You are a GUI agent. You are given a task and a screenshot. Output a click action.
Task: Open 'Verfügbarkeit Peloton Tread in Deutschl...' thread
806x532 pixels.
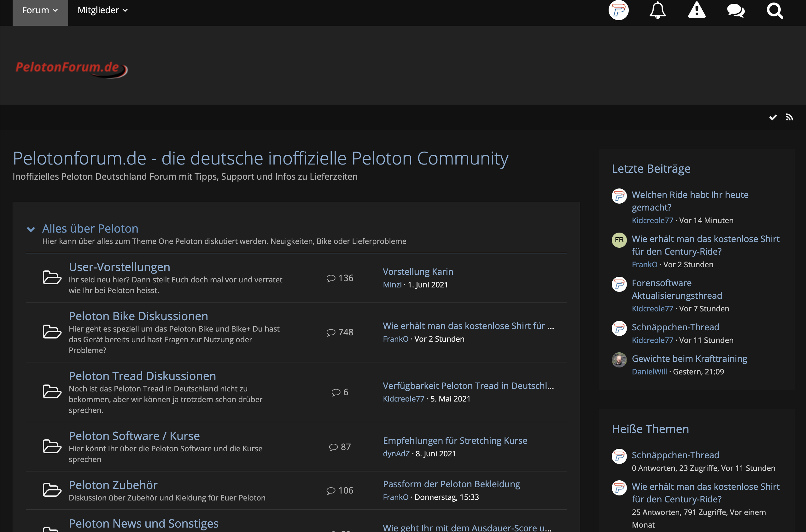point(468,386)
